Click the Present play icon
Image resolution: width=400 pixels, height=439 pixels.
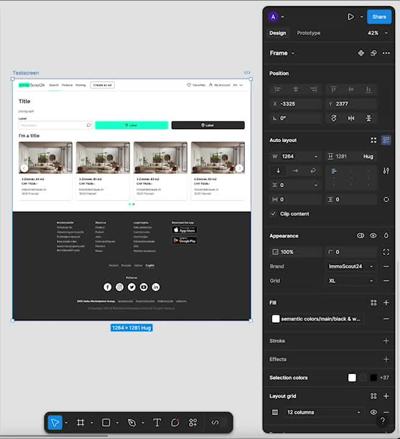coord(351,17)
